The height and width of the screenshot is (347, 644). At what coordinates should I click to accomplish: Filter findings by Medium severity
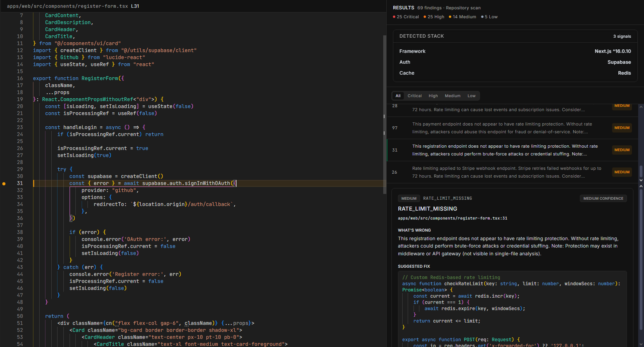[x=452, y=96]
